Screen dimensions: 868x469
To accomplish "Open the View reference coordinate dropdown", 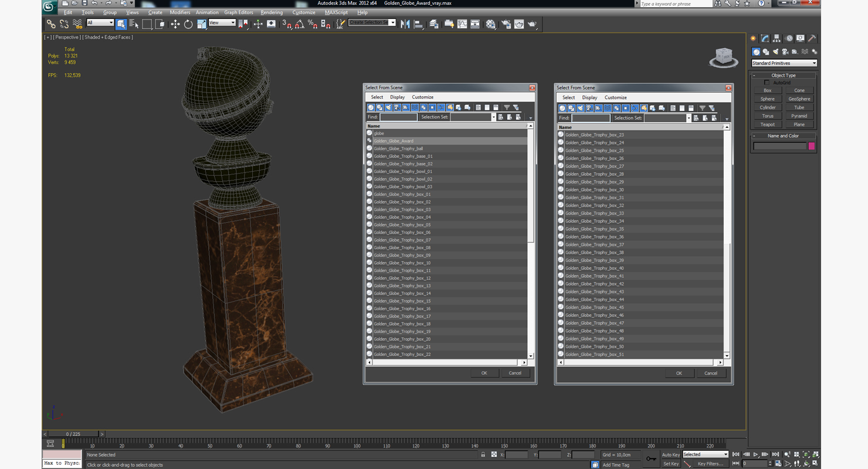I will click(x=222, y=23).
